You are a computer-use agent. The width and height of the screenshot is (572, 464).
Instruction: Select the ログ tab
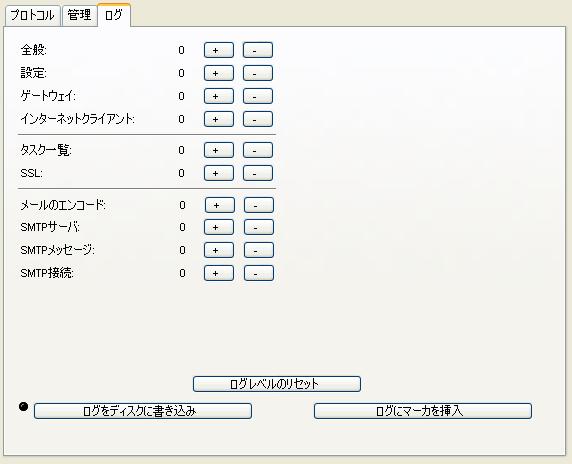click(x=114, y=15)
